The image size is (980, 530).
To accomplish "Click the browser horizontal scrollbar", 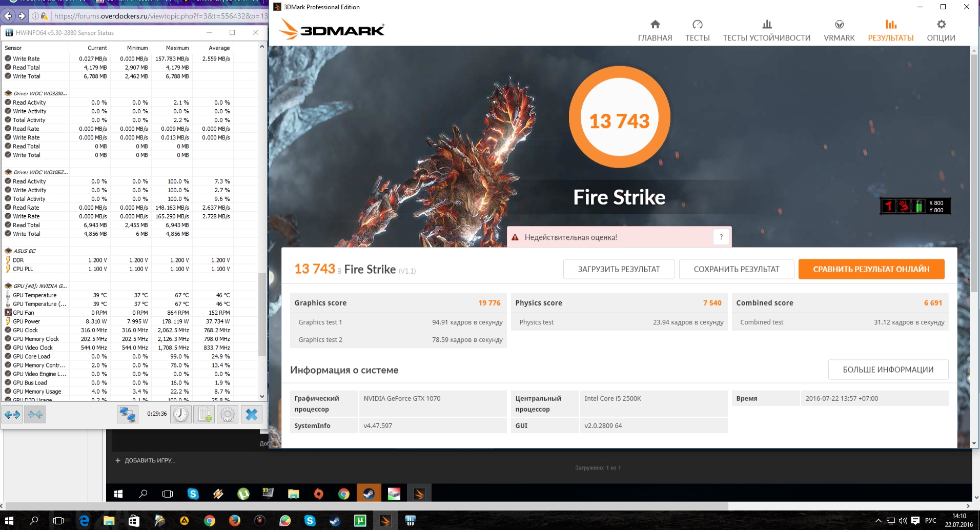I will point(367,506).
